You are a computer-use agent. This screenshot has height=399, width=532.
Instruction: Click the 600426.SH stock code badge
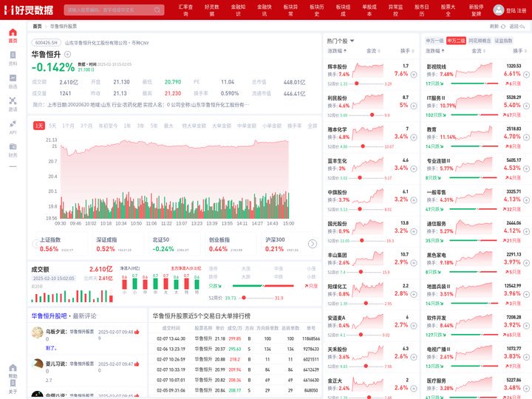click(x=46, y=43)
